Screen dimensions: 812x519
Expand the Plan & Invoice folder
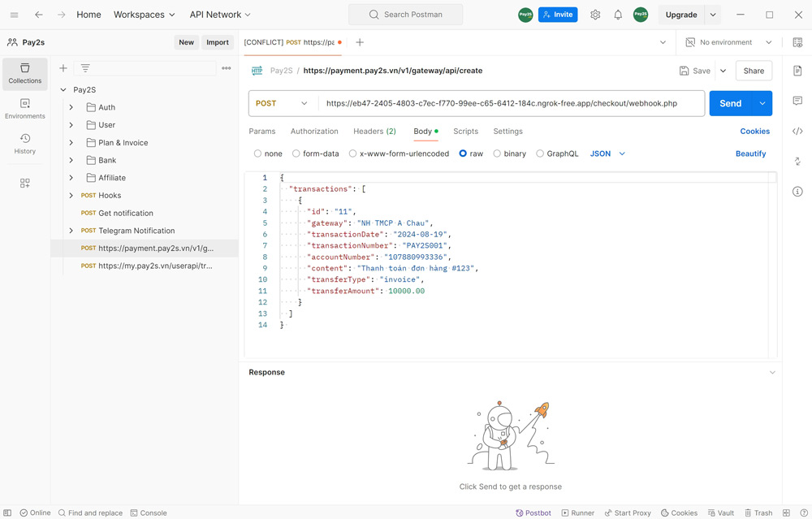point(71,142)
